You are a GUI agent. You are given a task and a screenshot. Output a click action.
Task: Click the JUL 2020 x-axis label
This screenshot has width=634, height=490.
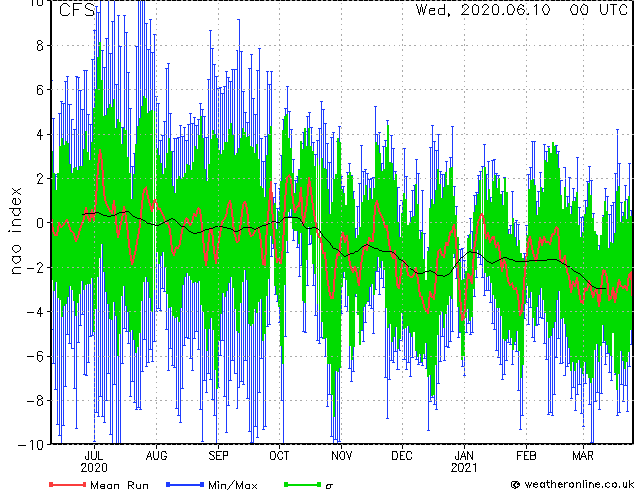tap(94, 462)
